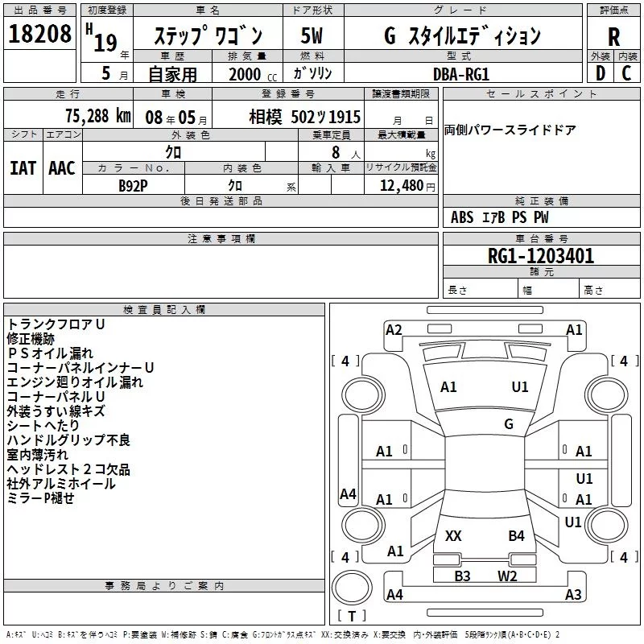Select the fuel type ガソリン
The height and width of the screenshot is (644, 644).
coord(312,73)
